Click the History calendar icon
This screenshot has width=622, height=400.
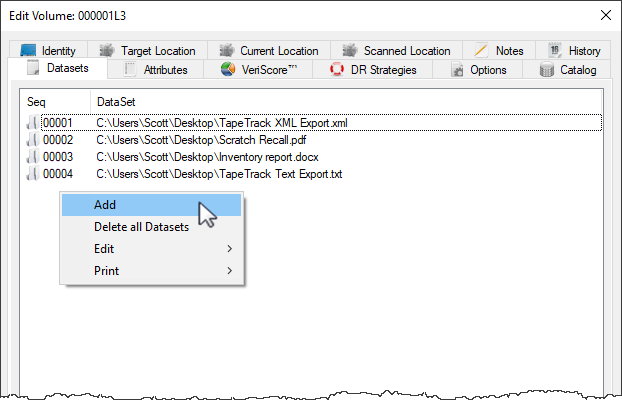pyautogui.click(x=555, y=50)
